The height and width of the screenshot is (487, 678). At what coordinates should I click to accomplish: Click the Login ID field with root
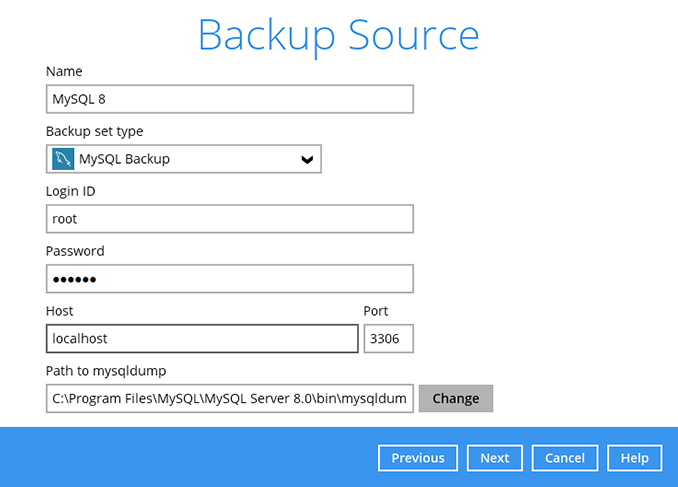coord(230,219)
